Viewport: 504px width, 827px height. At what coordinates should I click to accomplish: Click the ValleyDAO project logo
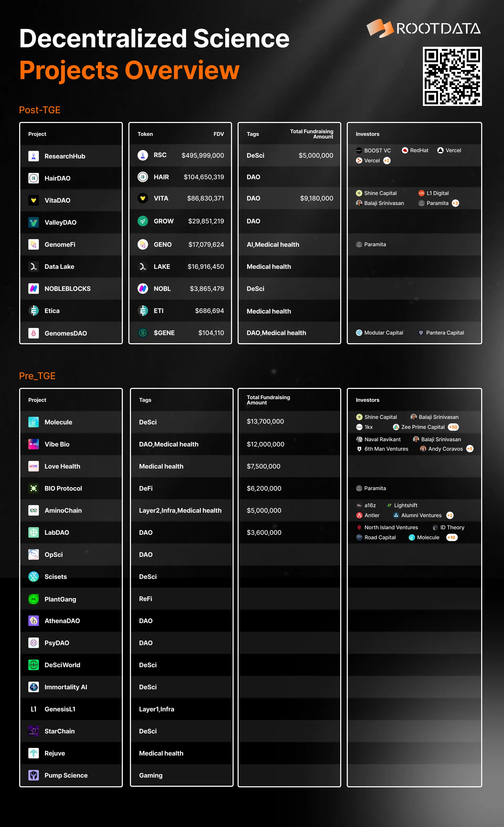tap(34, 222)
